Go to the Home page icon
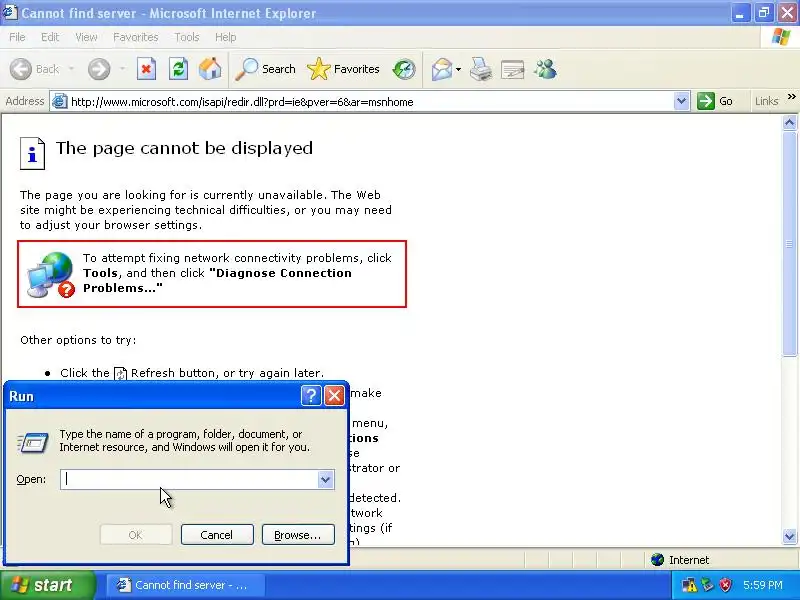The width and height of the screenshot is (800, 600). (210, 69)
